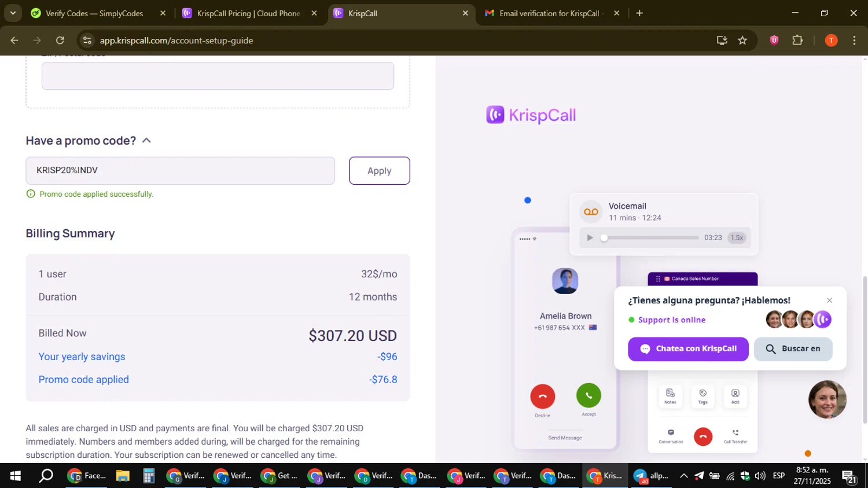Click the KrispCall logo
The image size is (868, 488).
(531, 115)
